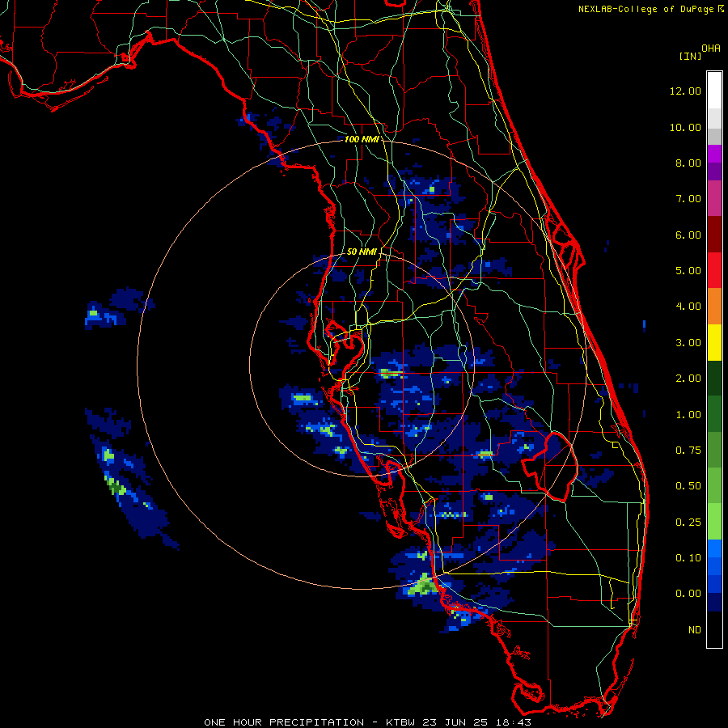This screenshot has height=728, width=728.
Task: Pick the yellow swatch beside 3.00
Action: pyautogui.click(x=714, y=342)
